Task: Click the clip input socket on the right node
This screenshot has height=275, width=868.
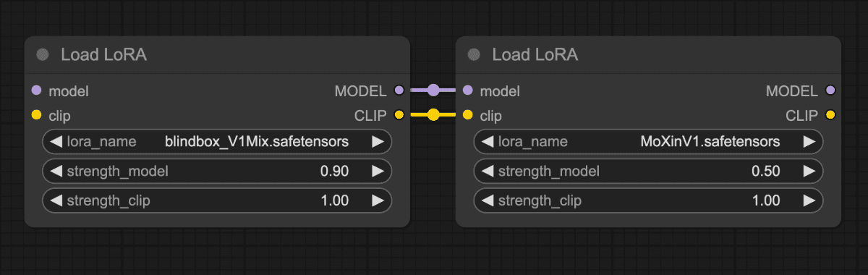Action: [x=468, y=115]
